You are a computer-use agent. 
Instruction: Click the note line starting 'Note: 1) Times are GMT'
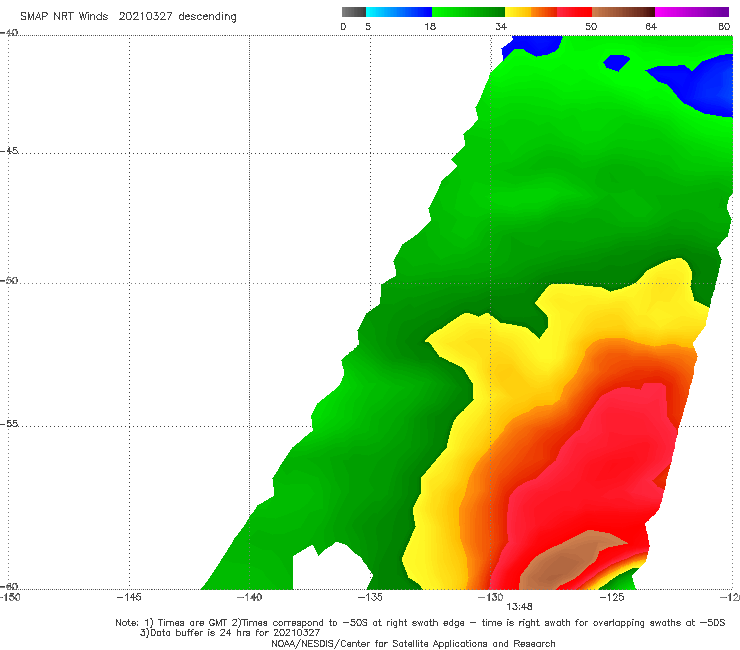click(x=420, y=623)
